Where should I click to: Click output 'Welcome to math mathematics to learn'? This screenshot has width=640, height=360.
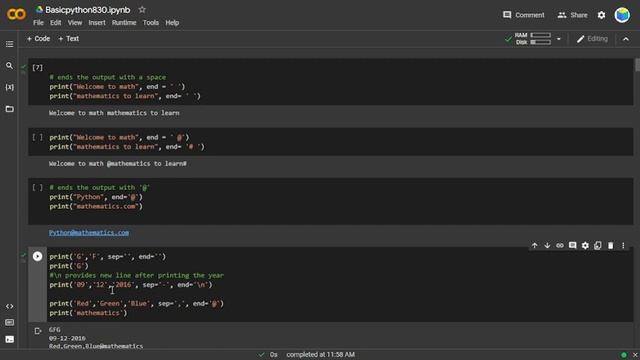click(x=114, y=113)
